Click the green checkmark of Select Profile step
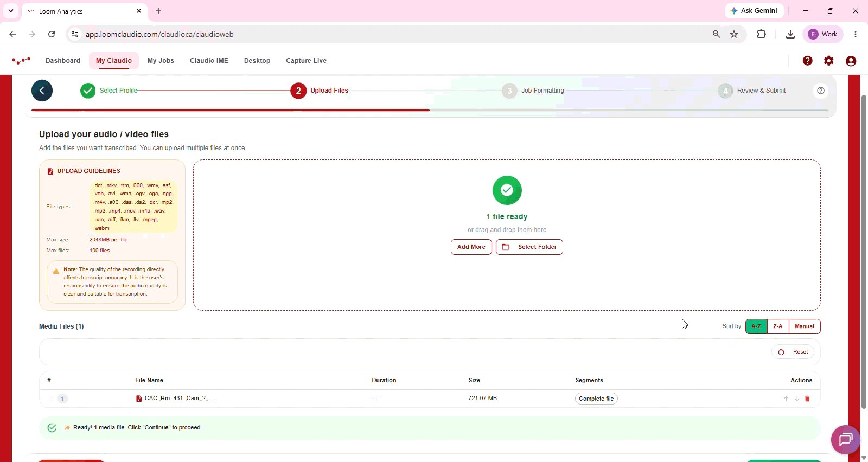 [x=88, y=91]
